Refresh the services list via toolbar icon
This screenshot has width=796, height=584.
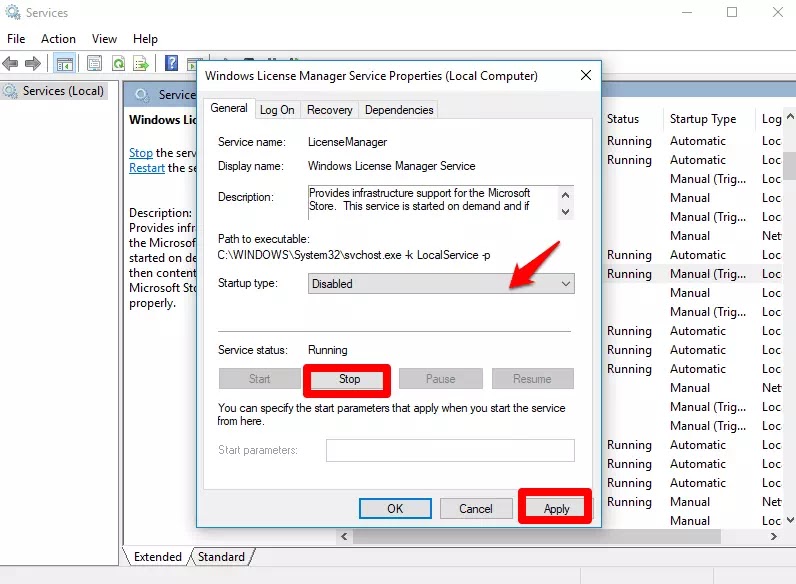click(x=118, y=63)
